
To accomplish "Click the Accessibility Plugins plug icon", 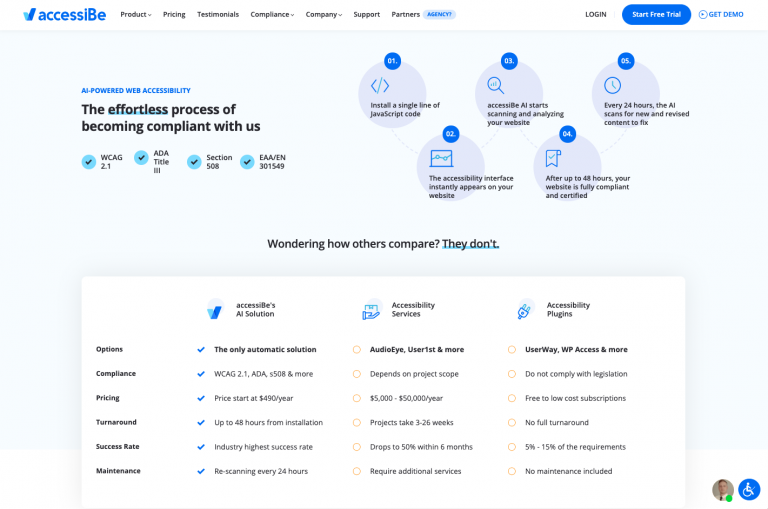I will pos(526,310).
